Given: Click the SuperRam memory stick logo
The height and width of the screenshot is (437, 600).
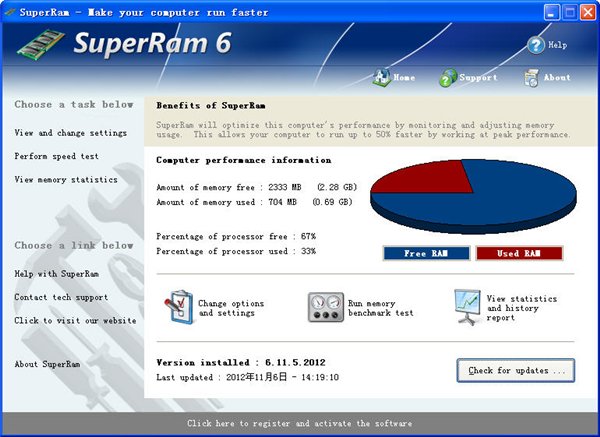Looking at the screenshot, I should (41, 44).
